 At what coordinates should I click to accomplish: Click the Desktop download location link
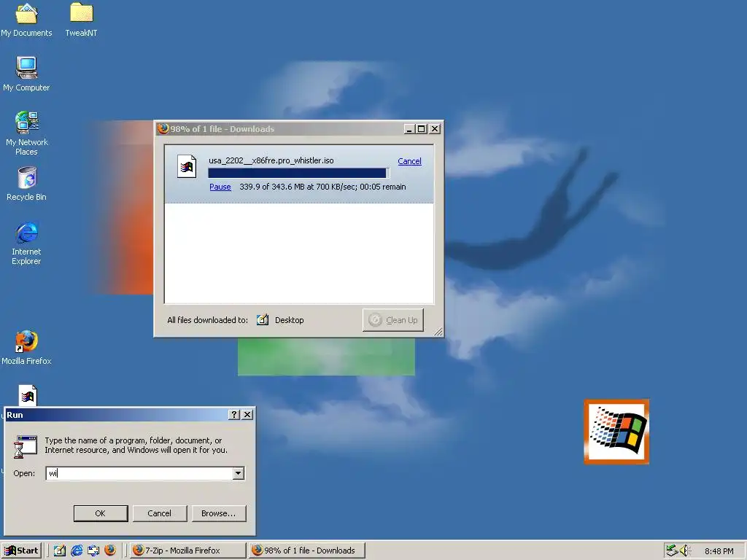point(289,320)
